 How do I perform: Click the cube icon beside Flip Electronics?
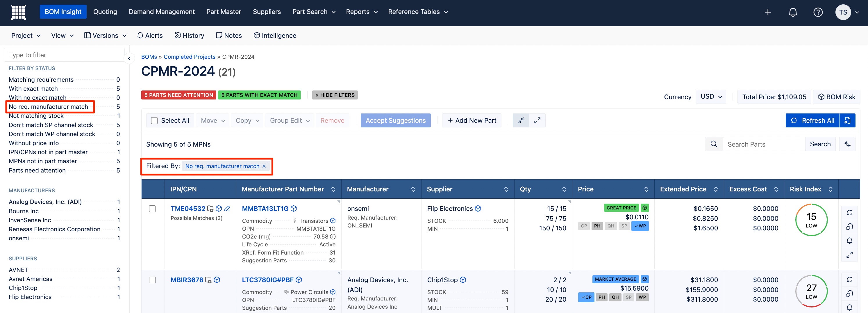(478, 209)
